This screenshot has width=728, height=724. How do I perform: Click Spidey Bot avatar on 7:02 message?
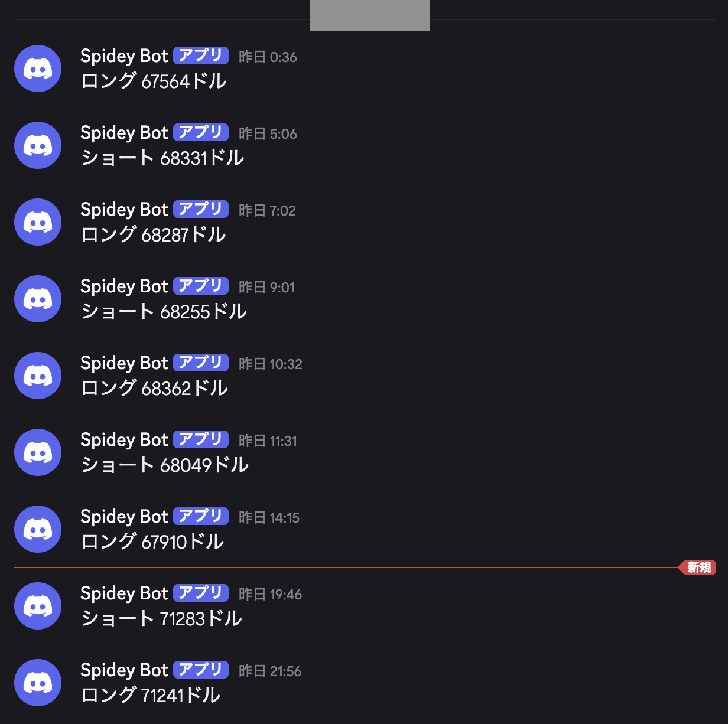click(x=38, y=222)
